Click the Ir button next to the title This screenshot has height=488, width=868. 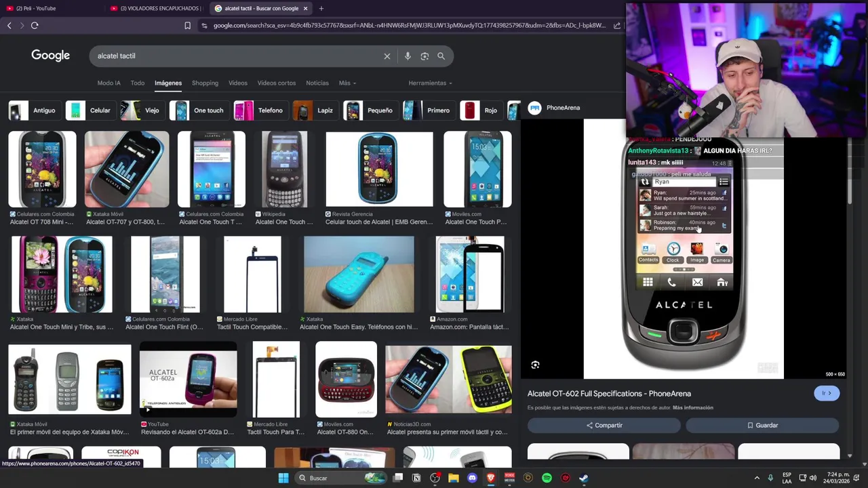(x=827, y=393)
